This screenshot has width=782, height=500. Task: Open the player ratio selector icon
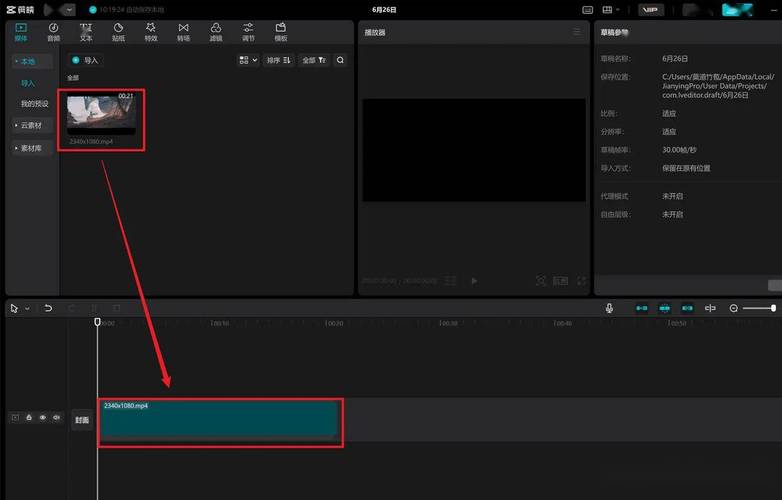coord(561,281)
